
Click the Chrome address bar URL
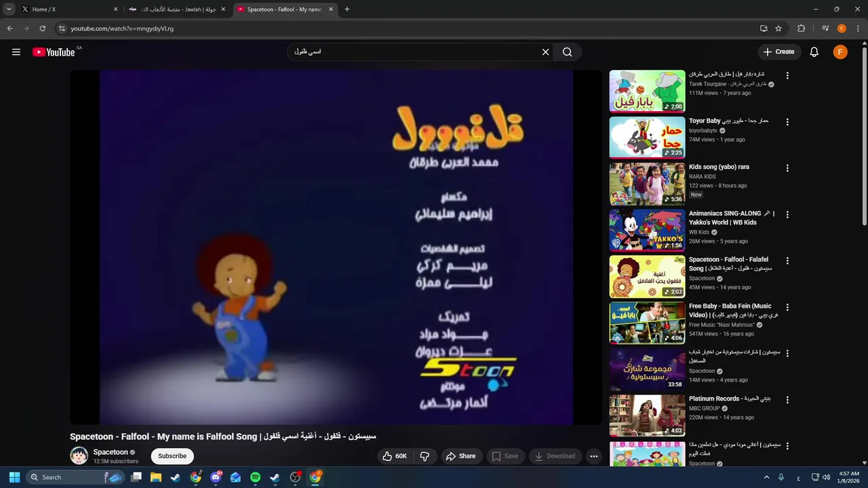[122, 28]
